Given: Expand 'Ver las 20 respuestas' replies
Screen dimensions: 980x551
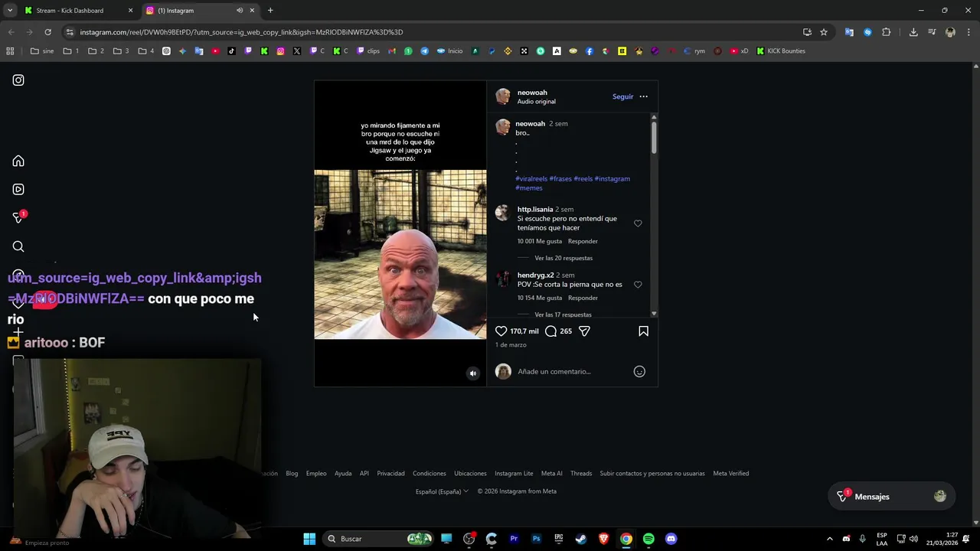Looking at the screenshot, I should point(563,259).
